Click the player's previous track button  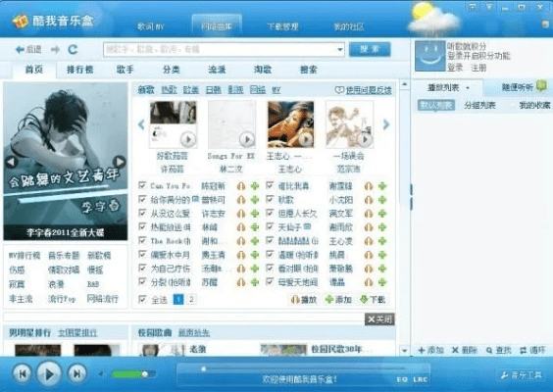23,373
